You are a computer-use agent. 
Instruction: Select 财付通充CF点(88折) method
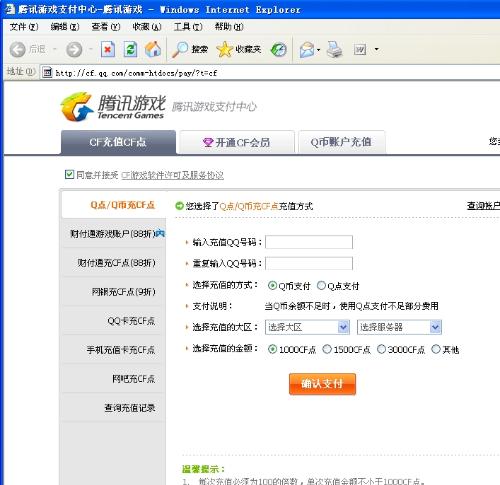tap(114, 263)
